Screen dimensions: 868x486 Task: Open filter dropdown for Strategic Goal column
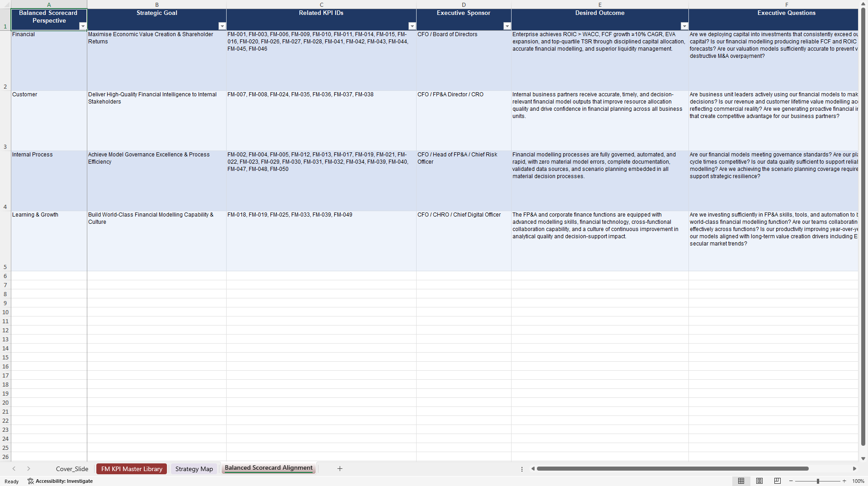point(222,26)
